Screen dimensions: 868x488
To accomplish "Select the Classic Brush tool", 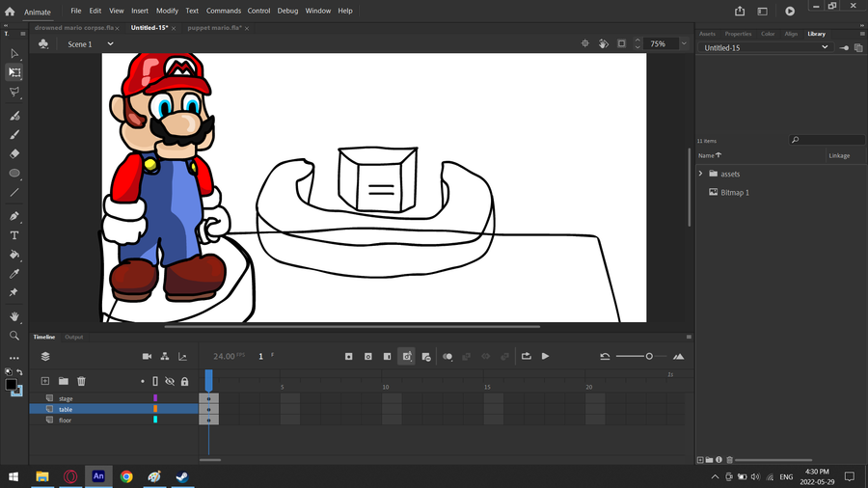I will (14, 134).
